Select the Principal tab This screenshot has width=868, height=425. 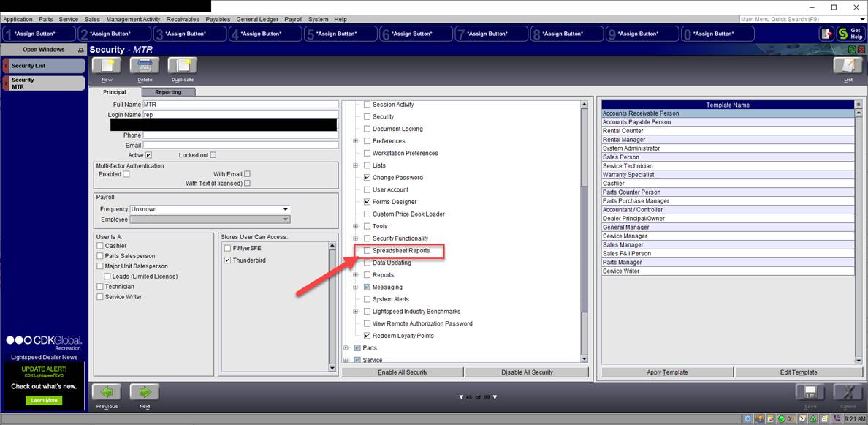(x=115, y=92)
